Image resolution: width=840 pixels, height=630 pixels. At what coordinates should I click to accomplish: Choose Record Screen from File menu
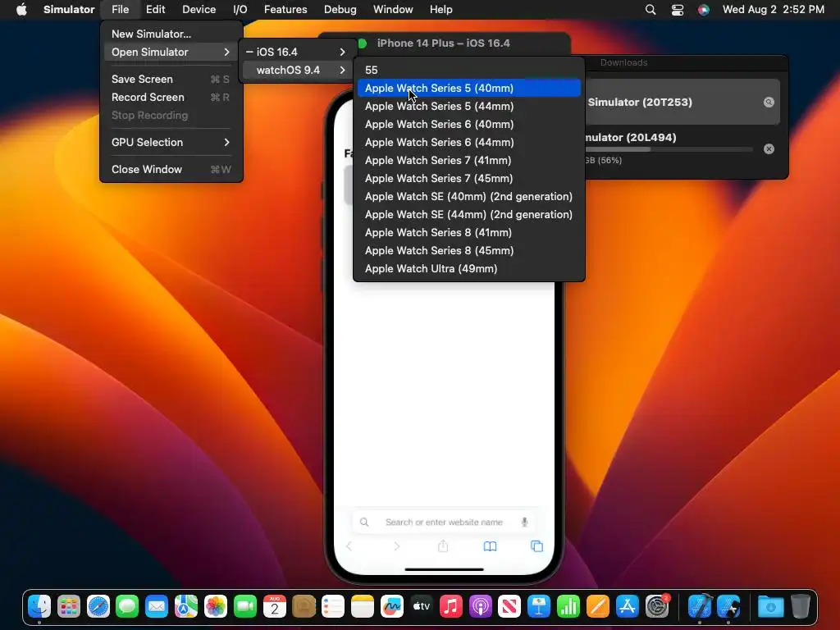tap(171, 98)
